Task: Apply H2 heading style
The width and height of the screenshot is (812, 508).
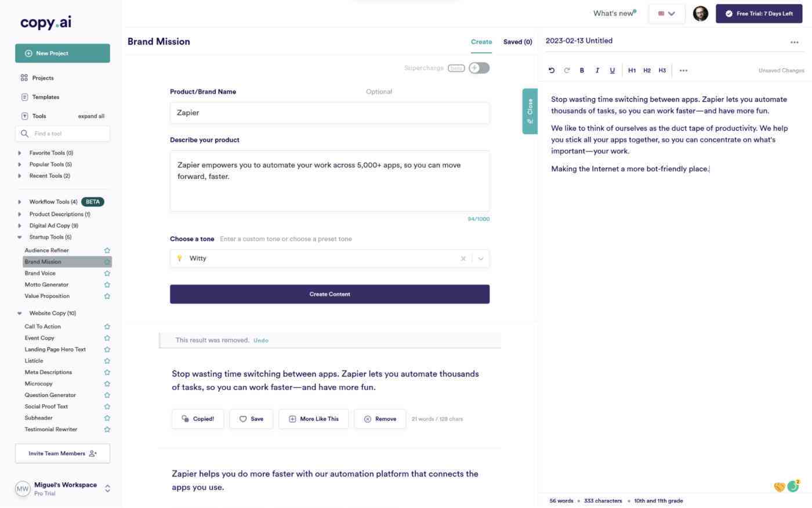Action: [x=647, y=70]
